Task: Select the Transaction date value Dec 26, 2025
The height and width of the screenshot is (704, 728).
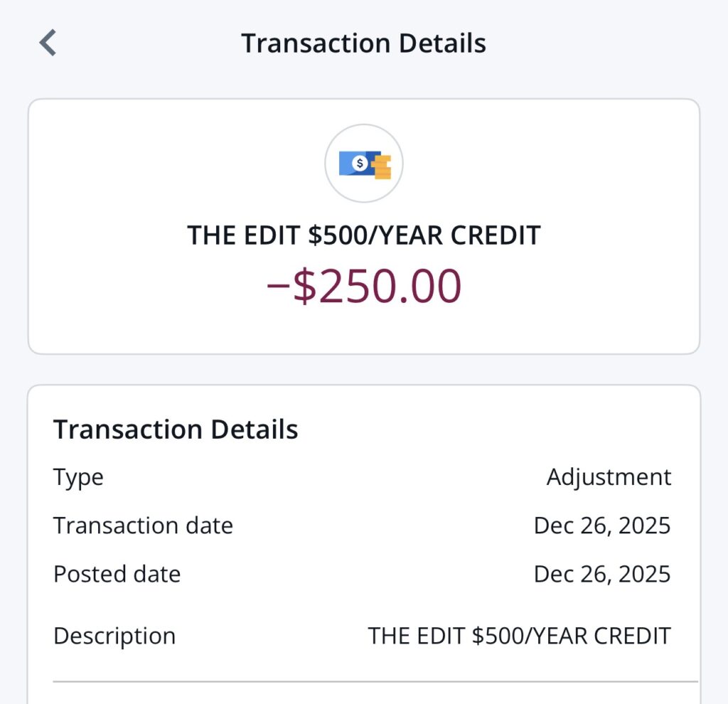Action: (601, 526)
